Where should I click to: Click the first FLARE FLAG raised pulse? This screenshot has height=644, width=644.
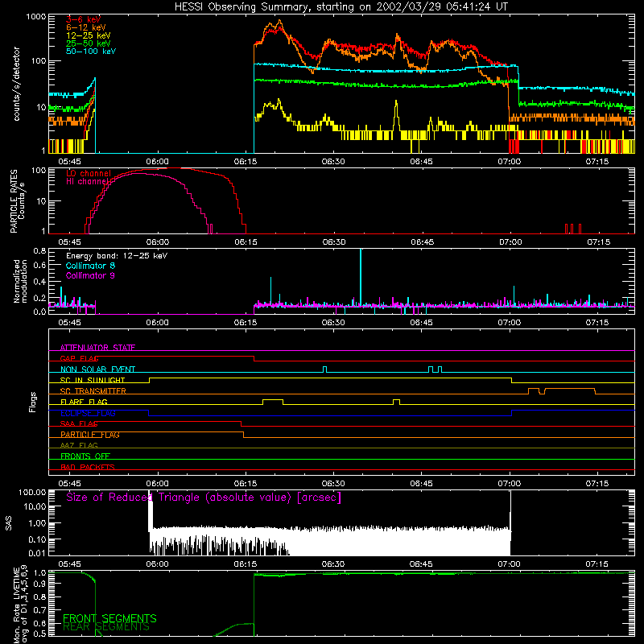click(273, 402)
